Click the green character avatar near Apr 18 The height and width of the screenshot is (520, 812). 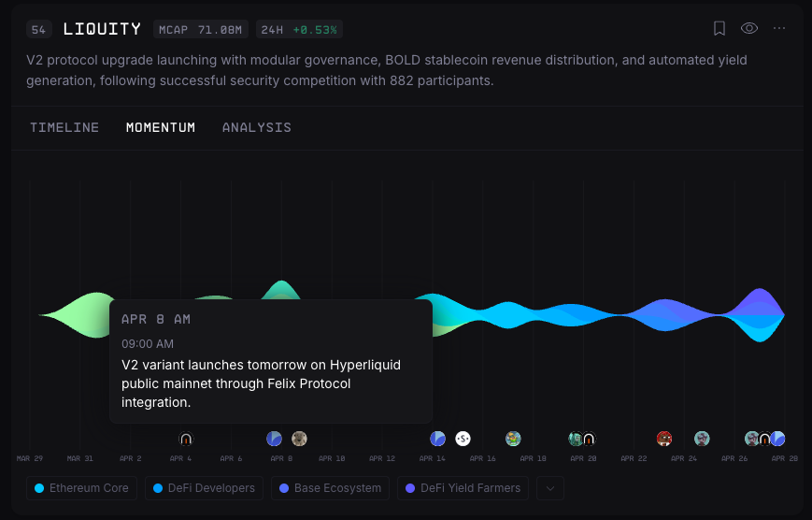(x=513, y=439)
